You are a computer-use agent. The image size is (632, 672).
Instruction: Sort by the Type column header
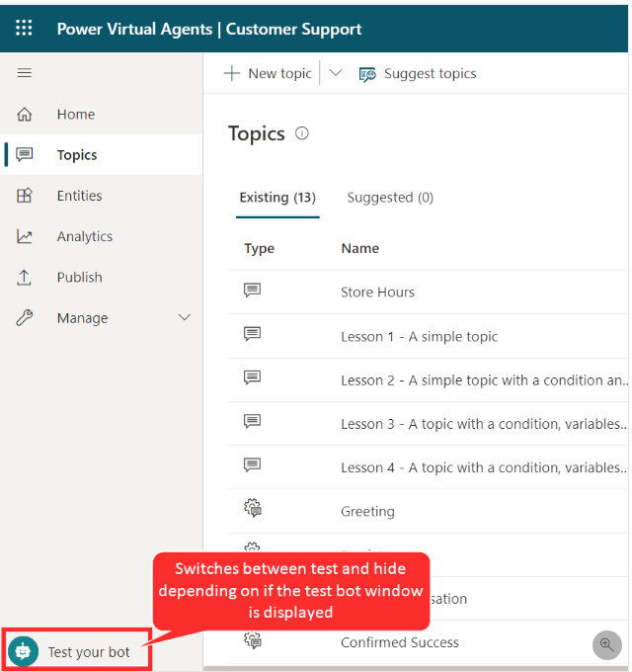point(259,249)
